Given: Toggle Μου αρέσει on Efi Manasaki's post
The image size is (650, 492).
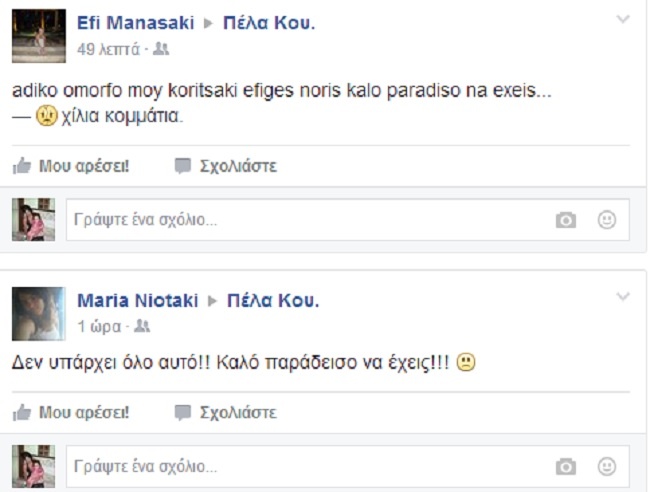Looking at the screenshot, I should click(x=84, y=166).
